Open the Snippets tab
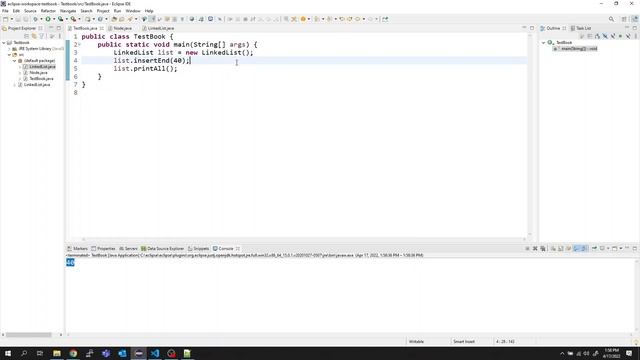Viewport: 640px width, 360px height. [198, 249]
